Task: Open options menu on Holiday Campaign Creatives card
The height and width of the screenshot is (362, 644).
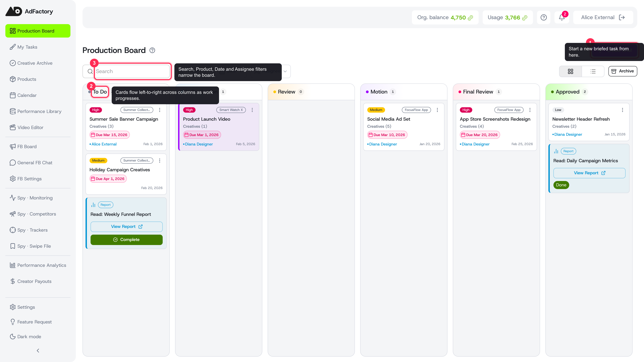Action: 159,161
